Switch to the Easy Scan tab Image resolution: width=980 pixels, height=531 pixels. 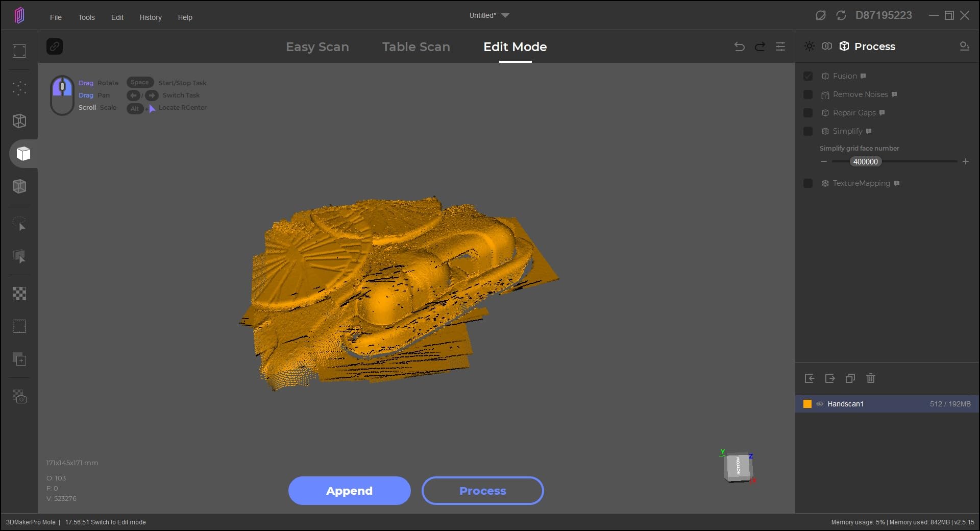pos(317,47)
